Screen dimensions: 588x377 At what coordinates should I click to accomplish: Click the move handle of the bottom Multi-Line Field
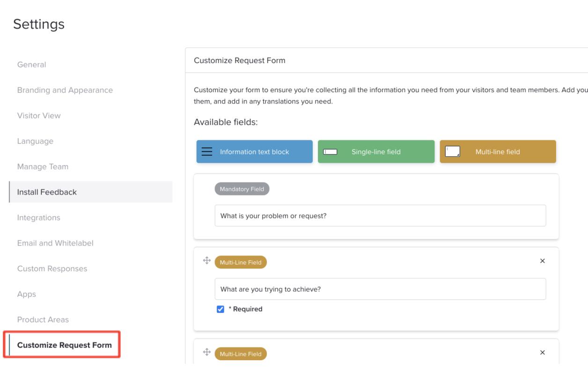click(x=206, y=352)
